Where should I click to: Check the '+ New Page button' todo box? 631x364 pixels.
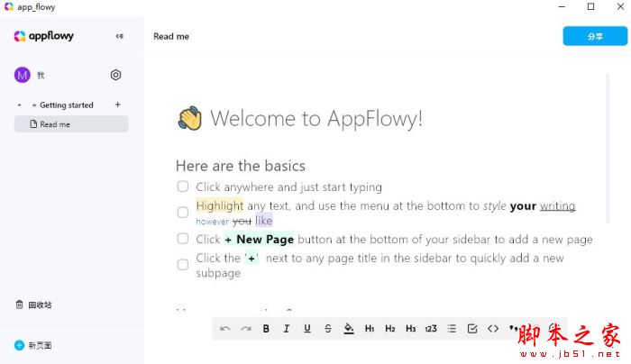point(183,239)
